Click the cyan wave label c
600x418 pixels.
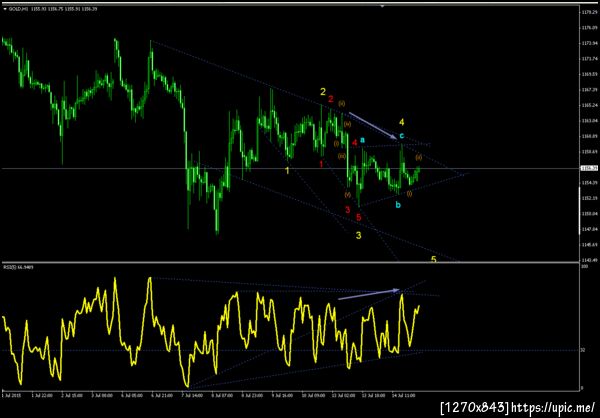[x=401, y=135]
